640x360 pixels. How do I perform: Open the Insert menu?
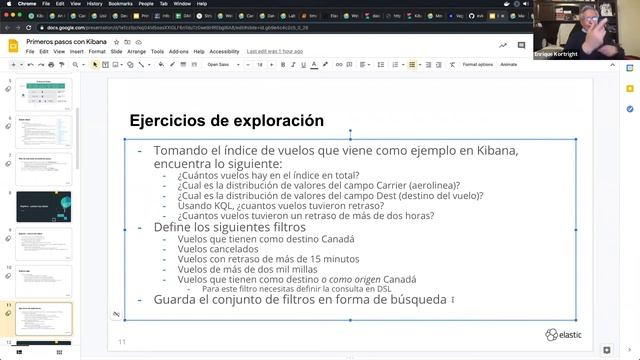click(x=76, y=51)
